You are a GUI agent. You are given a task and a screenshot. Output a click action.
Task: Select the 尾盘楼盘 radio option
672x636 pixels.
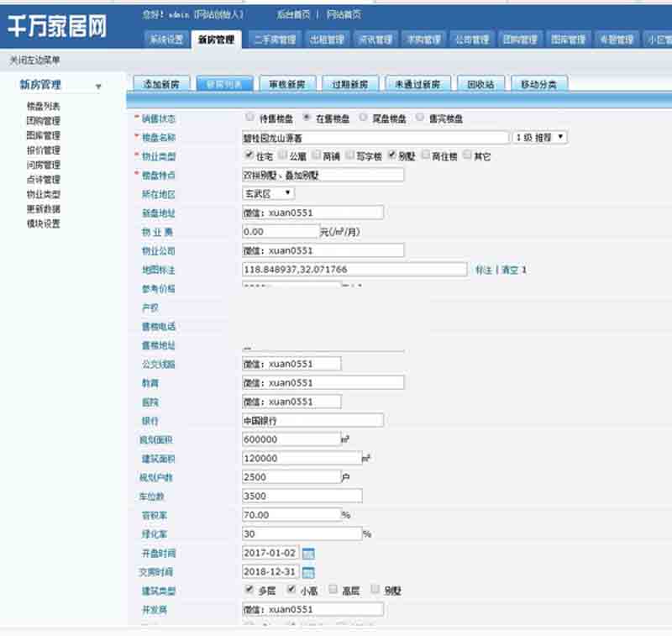point(363,118)
